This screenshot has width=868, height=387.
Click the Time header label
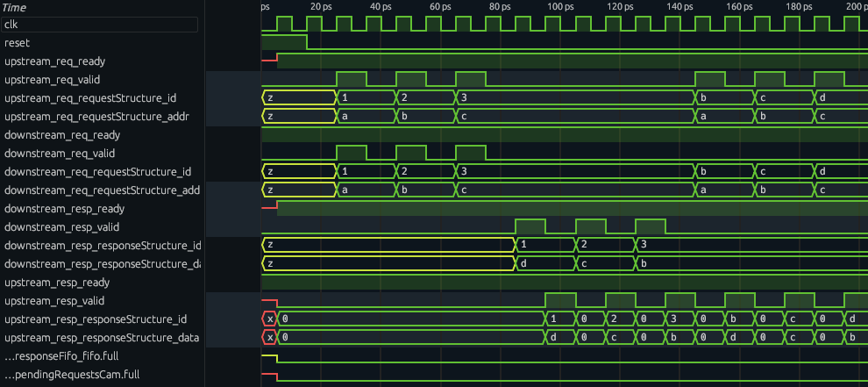click(15, 7)
